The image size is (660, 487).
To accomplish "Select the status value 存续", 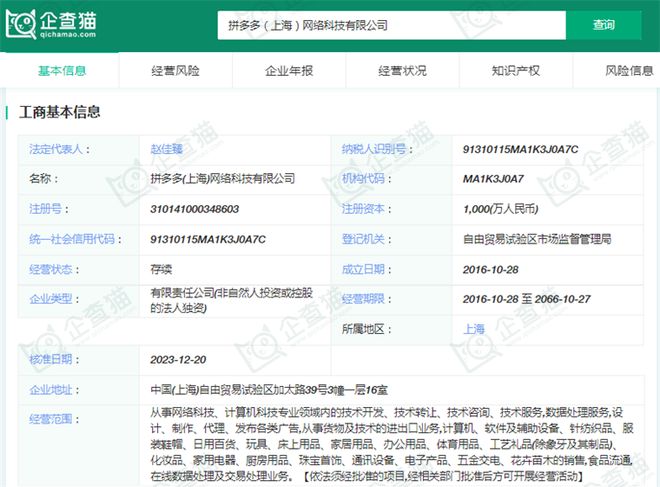I will point(161,269).
